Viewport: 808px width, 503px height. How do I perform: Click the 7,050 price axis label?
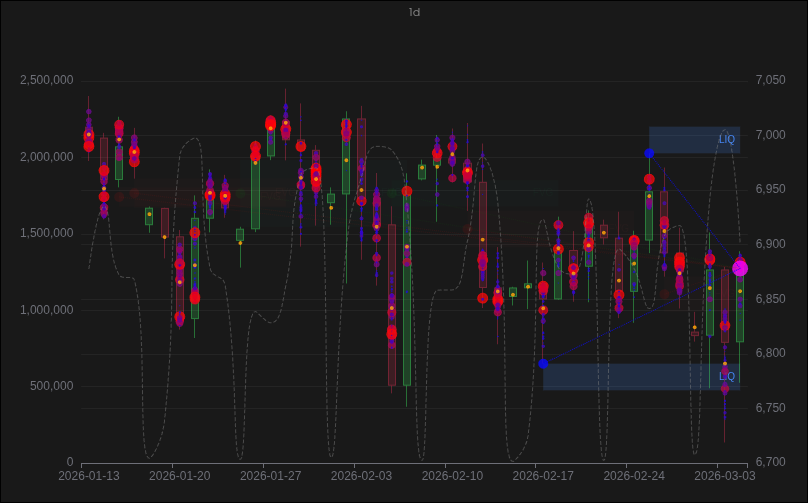pyautogui.click(x=770, y=80)
